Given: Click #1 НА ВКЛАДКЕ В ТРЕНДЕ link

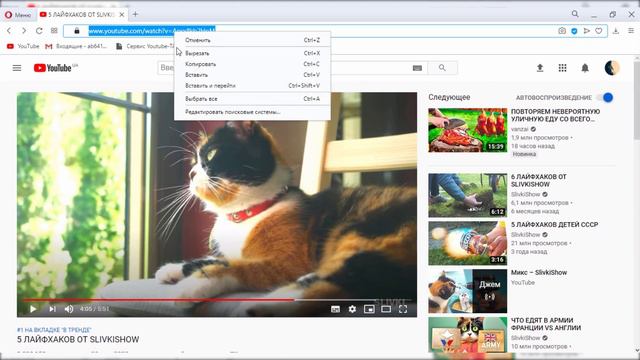Looking at the screenshot, I should pos(54,330).
